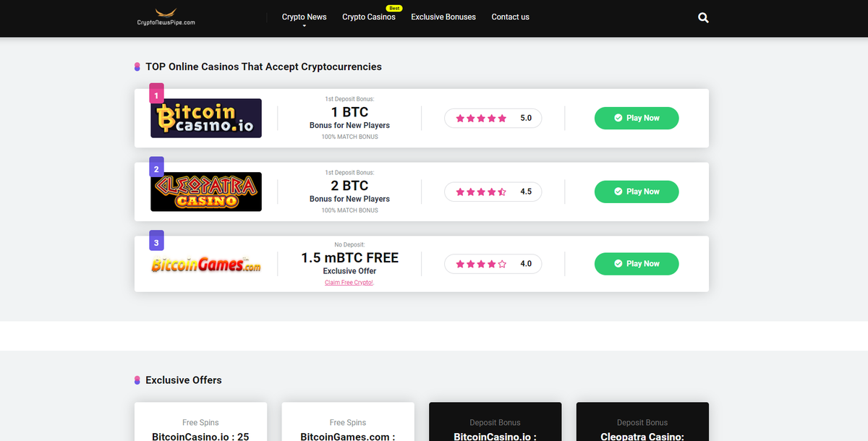The image size is (868, 441).
Task: Open the BitcoinCasino.io Free Spins offer card
Action: [200, 427]
